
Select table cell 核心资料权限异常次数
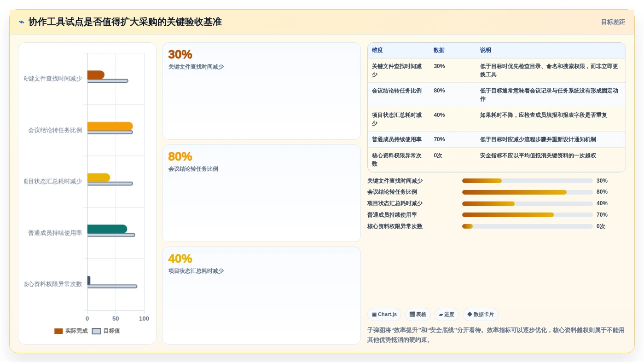[398, 160]
